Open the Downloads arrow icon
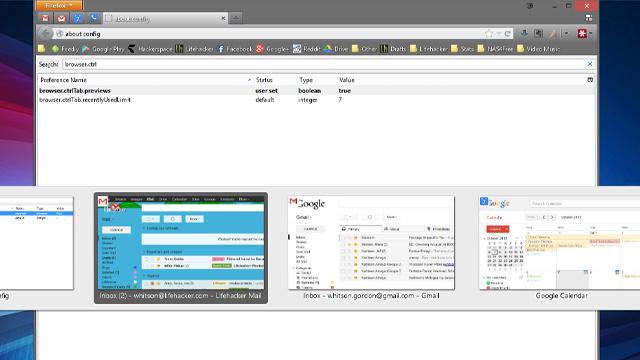 (524, 33)
